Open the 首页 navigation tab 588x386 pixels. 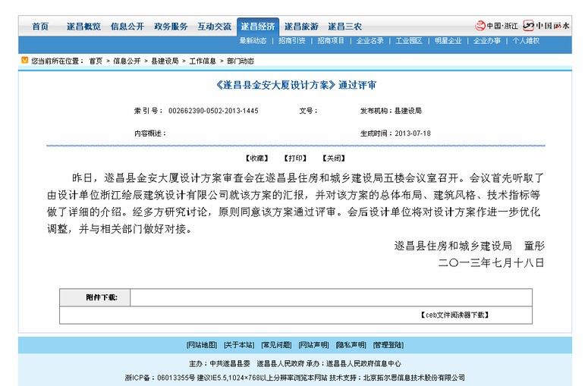(40, 27)
